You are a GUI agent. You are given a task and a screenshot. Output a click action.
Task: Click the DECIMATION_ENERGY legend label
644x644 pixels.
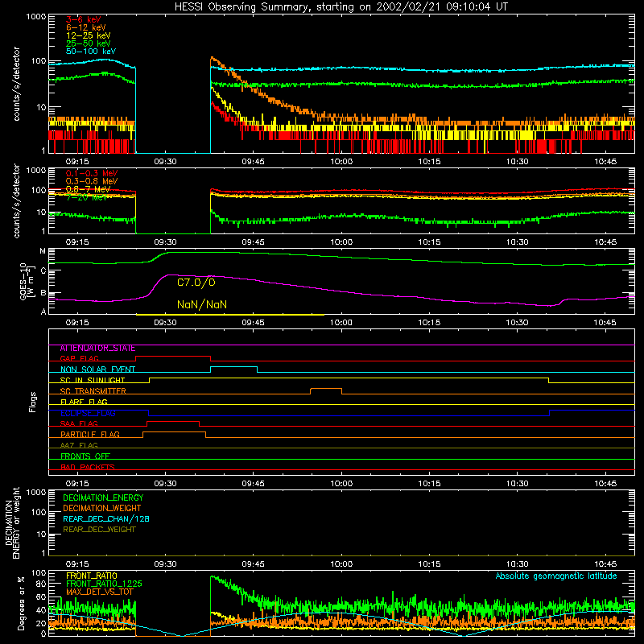pos(103,497)
